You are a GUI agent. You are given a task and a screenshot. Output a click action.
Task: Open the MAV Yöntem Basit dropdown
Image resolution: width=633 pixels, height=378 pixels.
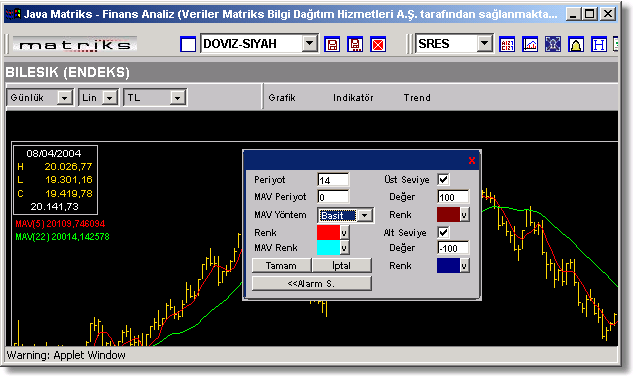coord(365,215)
